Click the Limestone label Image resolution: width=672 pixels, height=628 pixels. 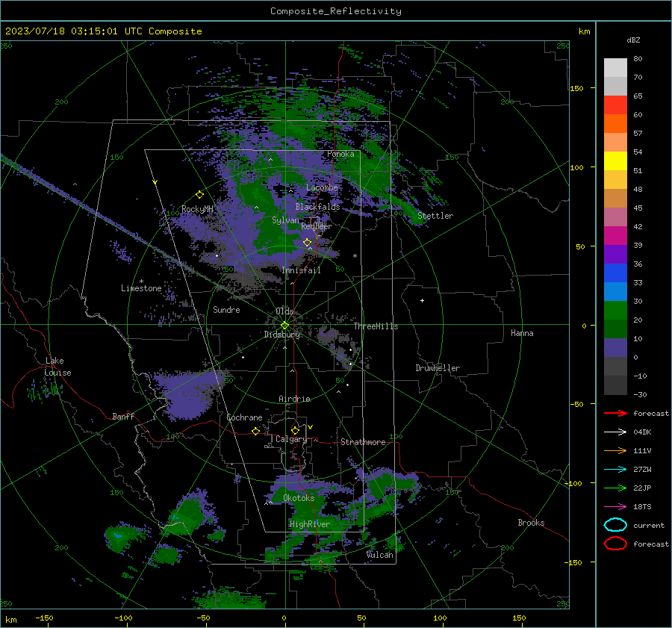click(x=141, y=288)
